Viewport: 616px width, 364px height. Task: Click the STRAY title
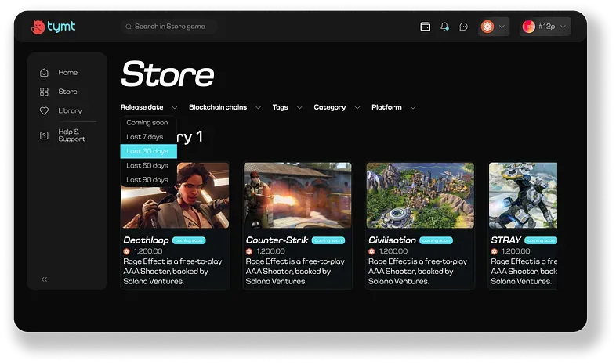tap(506, 240)
